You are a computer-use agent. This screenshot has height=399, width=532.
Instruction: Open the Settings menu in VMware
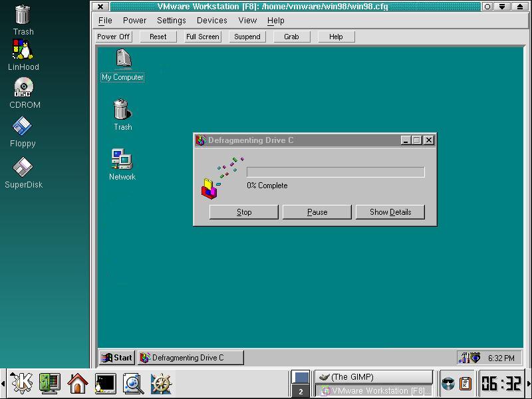coord(172,21)
